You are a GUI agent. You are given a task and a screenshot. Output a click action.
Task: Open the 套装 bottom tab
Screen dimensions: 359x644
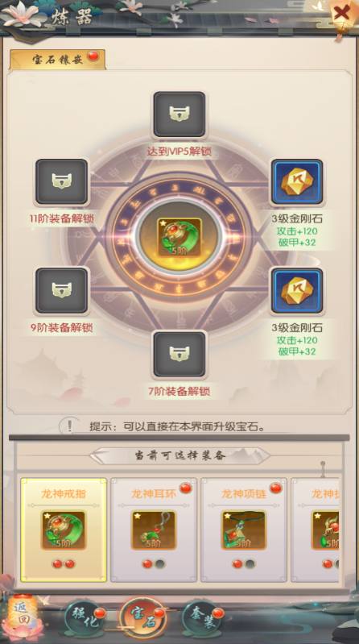pyautogui.click(x=202, y=618)
